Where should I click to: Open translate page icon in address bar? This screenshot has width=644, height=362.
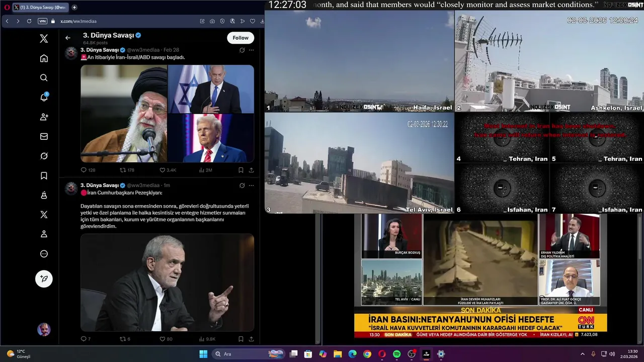coord(232,21)
